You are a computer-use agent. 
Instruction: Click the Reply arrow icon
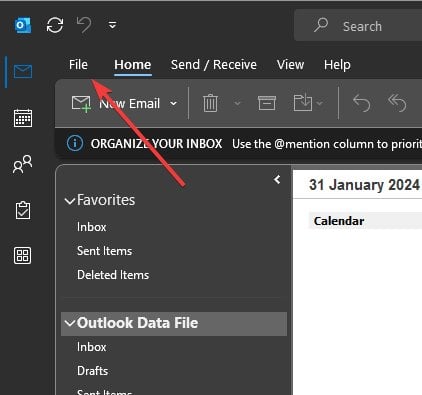[x=361, y=103]
